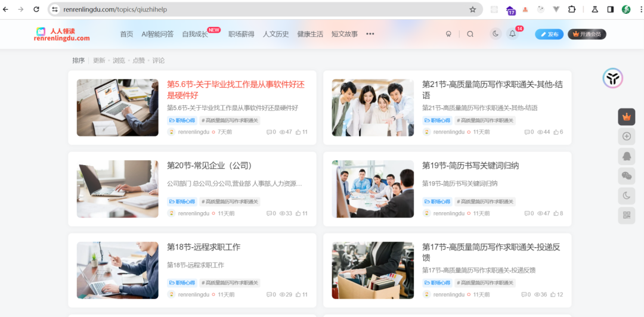Screen dimensions: 644x317
Task: Reload the page with refresh icon
Action: pyautogui.click(x=36, y=9)
